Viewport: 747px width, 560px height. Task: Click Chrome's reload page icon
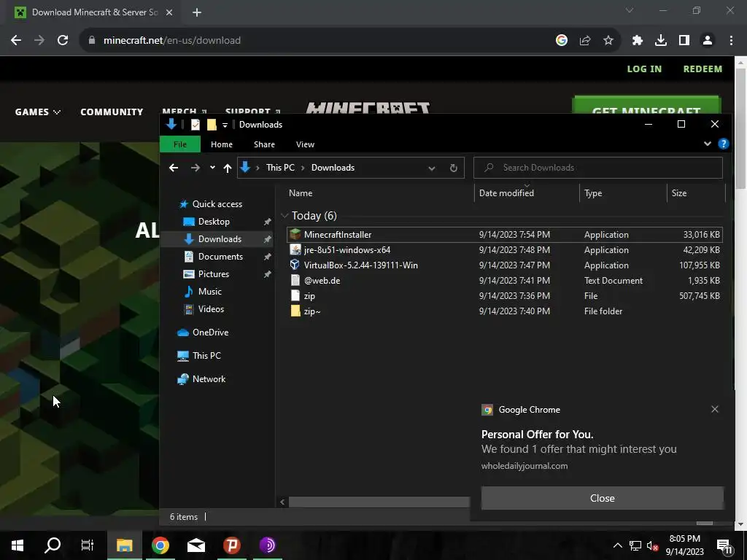click(63, 41)
